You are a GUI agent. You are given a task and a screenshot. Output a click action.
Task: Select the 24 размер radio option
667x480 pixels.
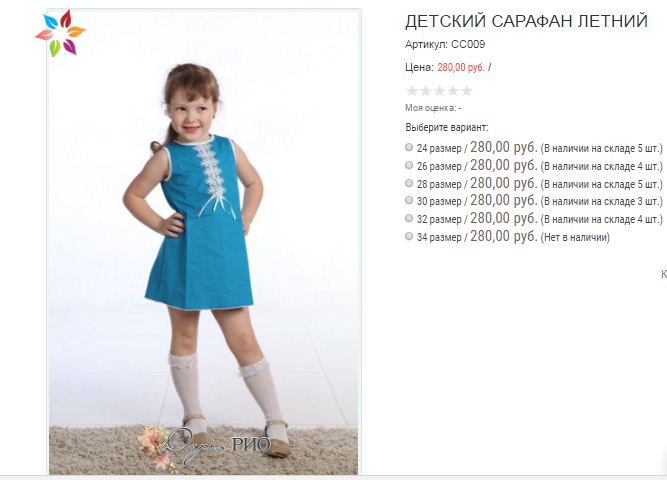(x=409, y=147)
